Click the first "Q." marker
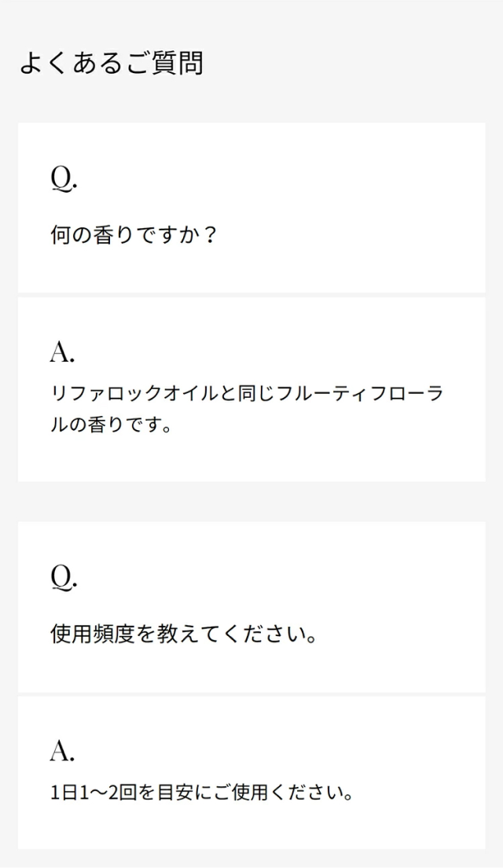 click(x=64, y=178)
